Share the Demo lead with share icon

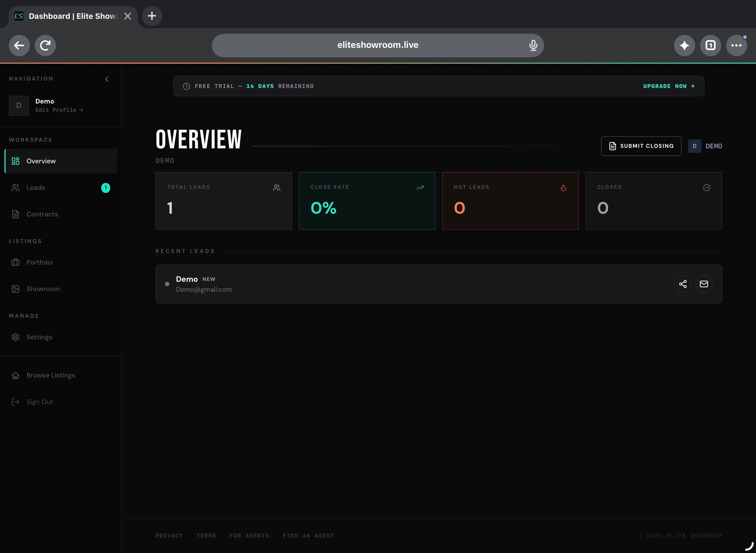point(683,284)
